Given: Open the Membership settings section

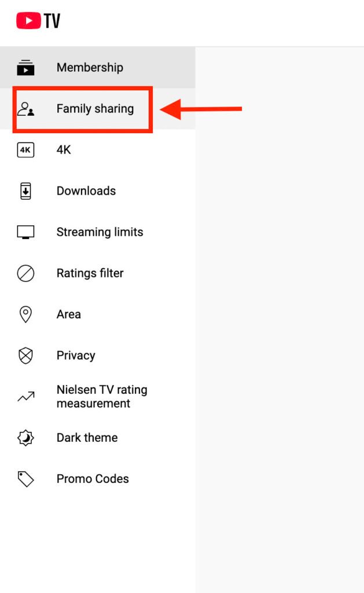Looking at the screenshot, I should (x=90, y=67).
